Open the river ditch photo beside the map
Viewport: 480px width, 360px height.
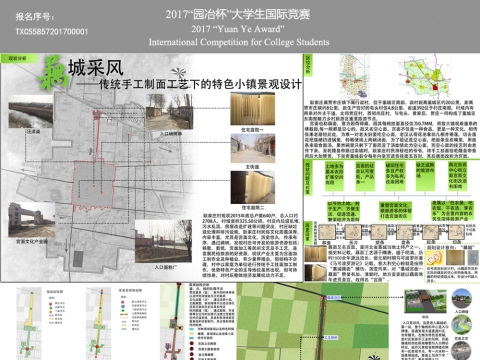[x=30, y=112]
